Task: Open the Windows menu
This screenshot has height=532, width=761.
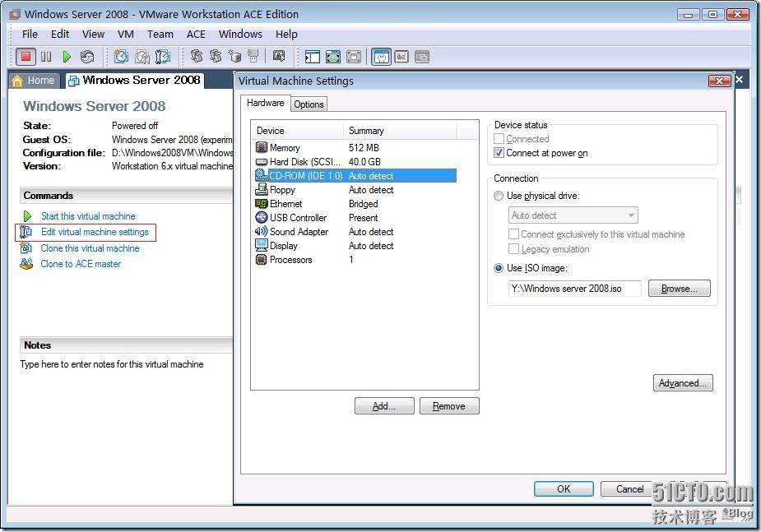Action: [x=240, y=34]
